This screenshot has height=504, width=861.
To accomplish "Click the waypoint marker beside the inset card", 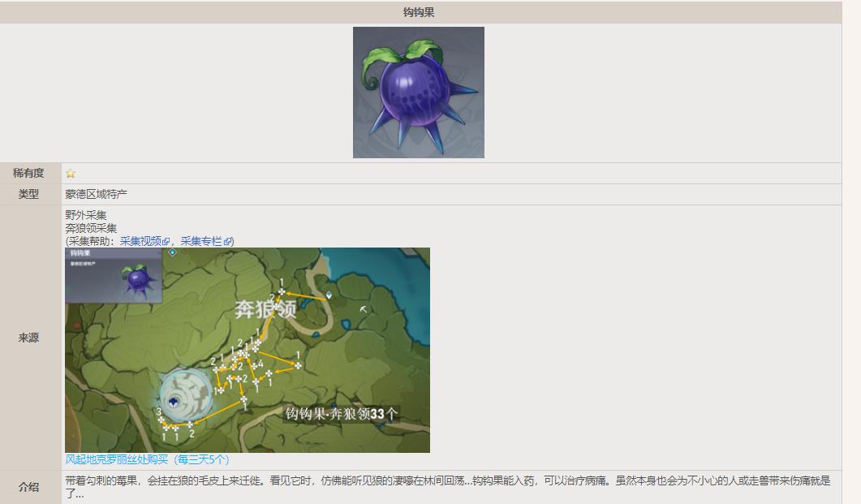I will 172,252.
